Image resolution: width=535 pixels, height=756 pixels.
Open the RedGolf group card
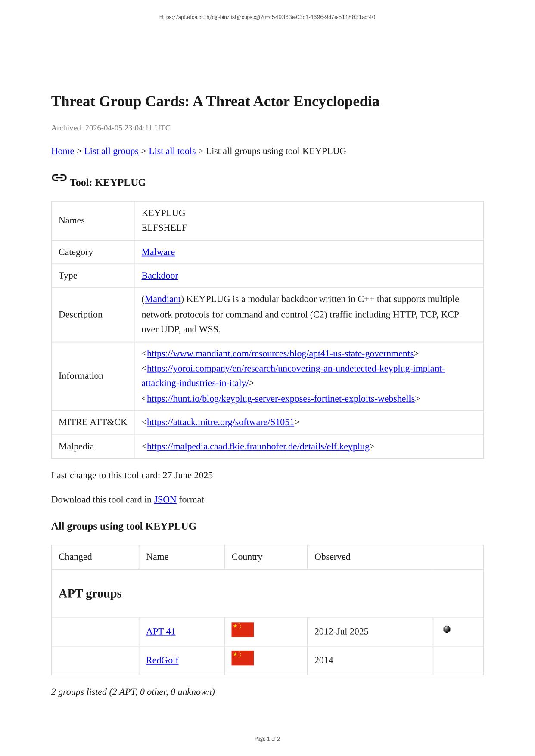click(x=162, y=660)
